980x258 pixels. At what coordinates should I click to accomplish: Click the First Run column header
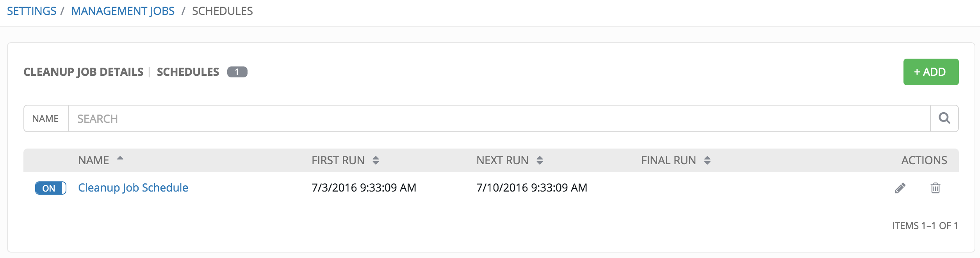[338, 160]
